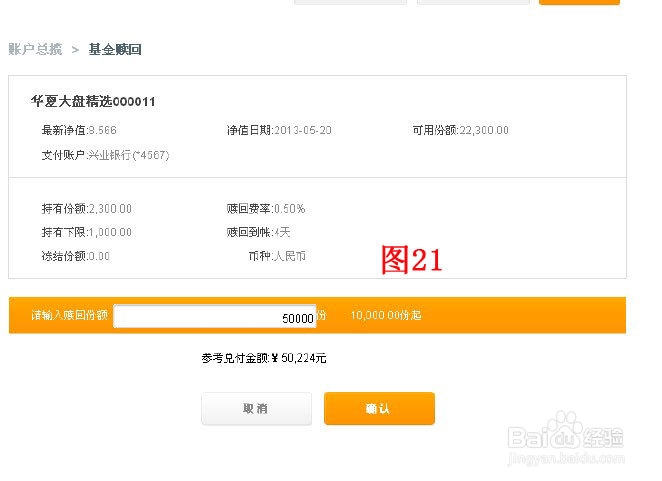662x481 pixels.
Task: Select the fund title 华夏大盘精选000011
Action: point(93,101)
